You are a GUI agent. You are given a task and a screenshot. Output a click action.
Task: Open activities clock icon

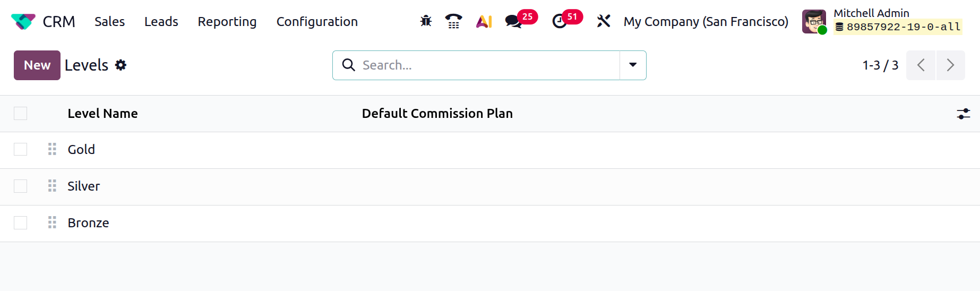(x=559, y=21)
